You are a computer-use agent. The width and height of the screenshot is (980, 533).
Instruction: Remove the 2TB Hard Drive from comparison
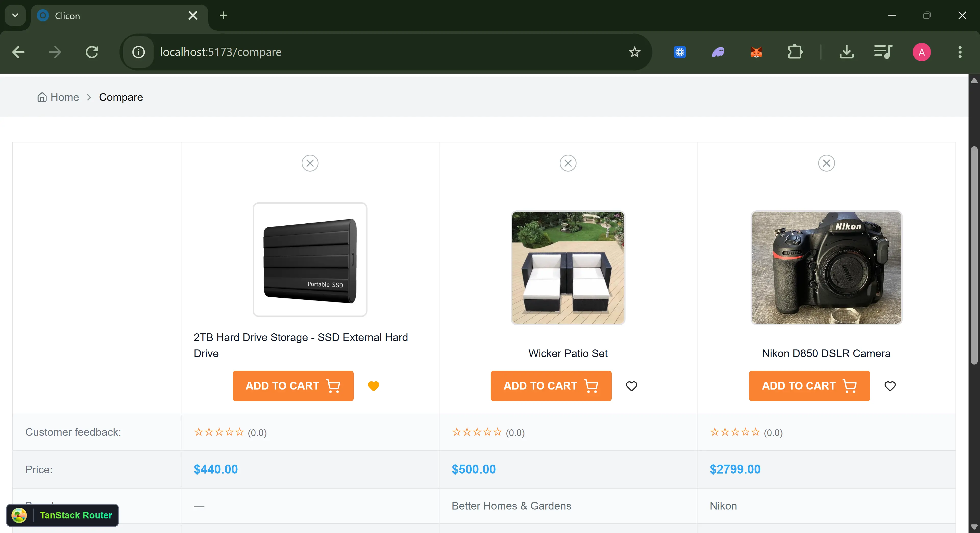[x=310, y=163]
